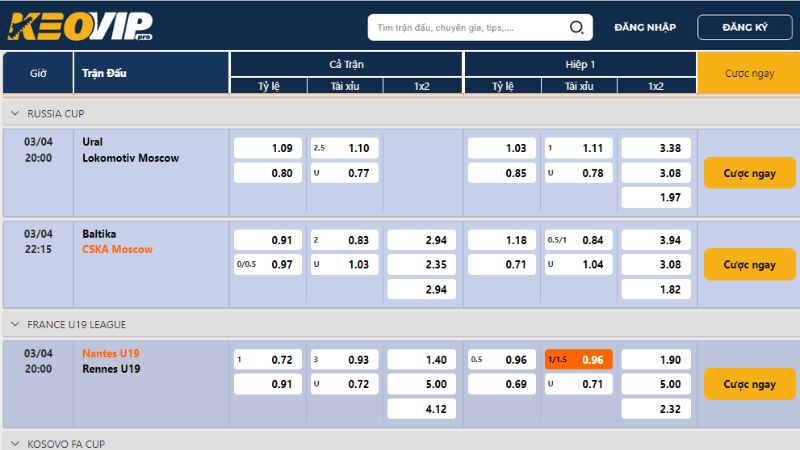Select Baltika over 2 odds 0.83

(x=344, y=240)
